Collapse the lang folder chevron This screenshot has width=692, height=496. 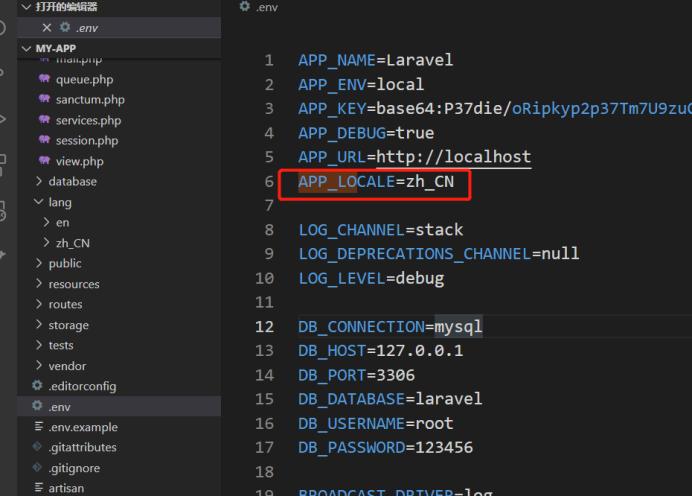coord(39,202)
